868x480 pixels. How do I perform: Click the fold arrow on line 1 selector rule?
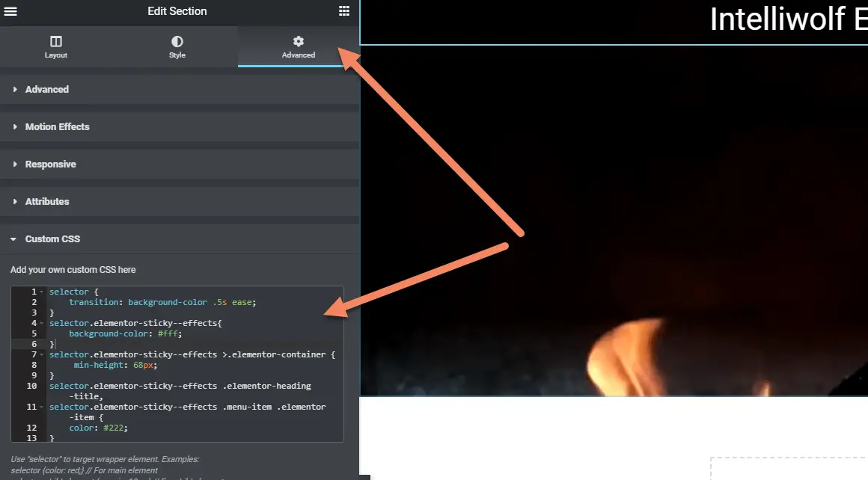click(x=41, y=292)
